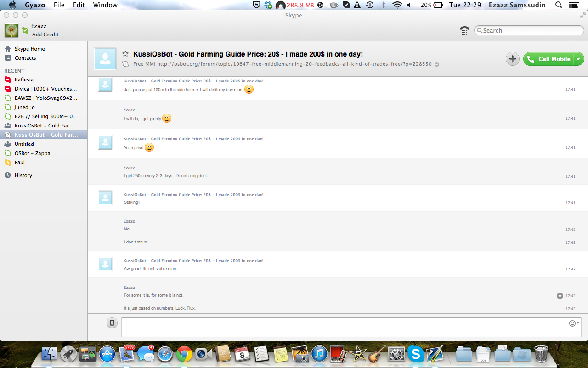Click the Wi-Fi status icon in the menu bar
The width and height of the screenshot is (588, 368).
pos(397,5)
